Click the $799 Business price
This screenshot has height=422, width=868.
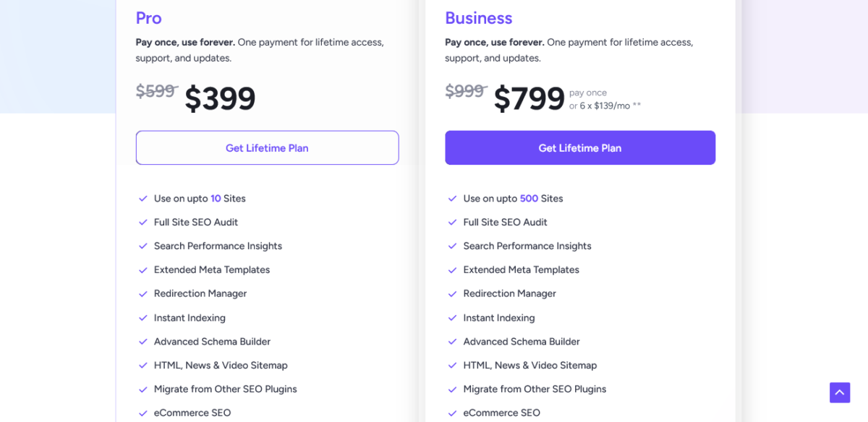529,99
